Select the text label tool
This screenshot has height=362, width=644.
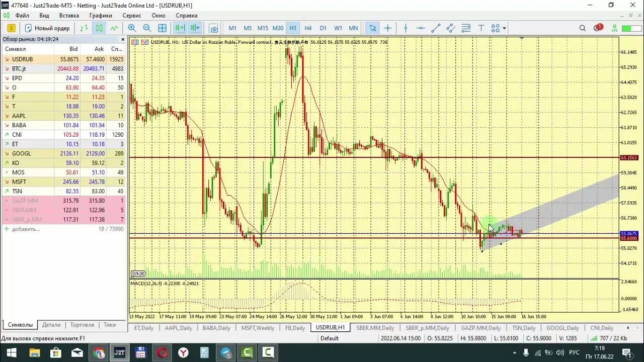point(481,28)
